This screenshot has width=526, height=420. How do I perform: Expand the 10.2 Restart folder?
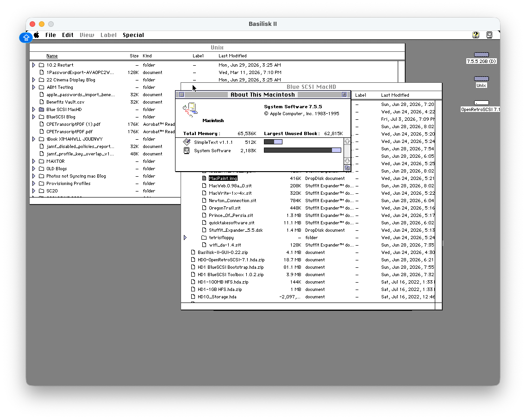34,65
